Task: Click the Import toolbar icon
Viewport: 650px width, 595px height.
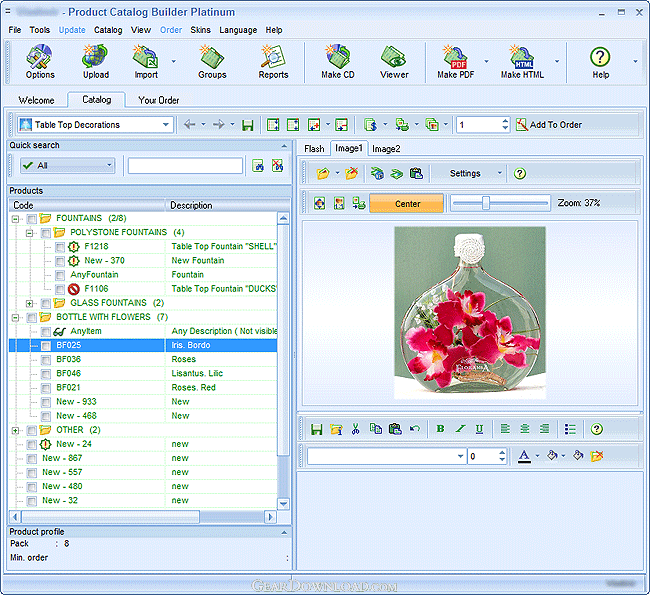Action: click(146, 62)
